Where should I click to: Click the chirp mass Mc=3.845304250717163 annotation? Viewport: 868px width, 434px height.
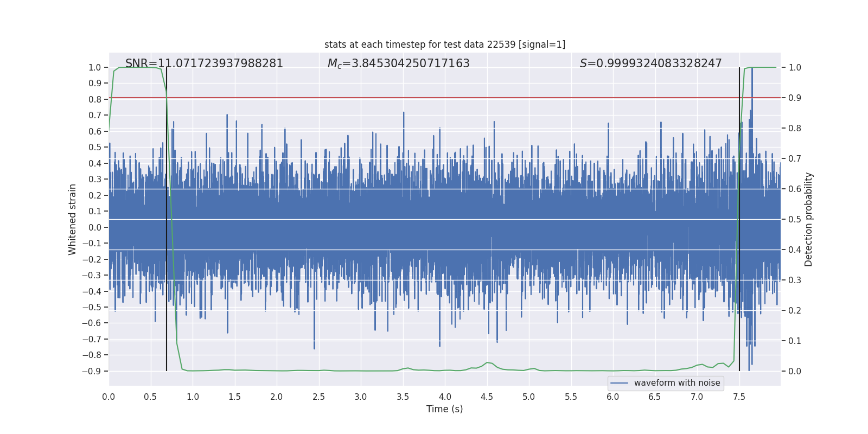tap(399, 63)
